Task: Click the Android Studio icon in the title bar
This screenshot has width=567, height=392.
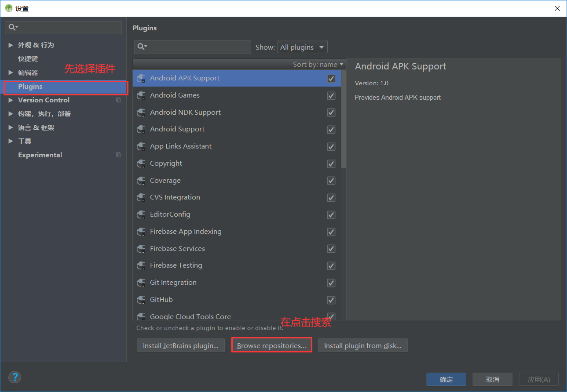Action: pyautogui.click(x=8, y=8)
